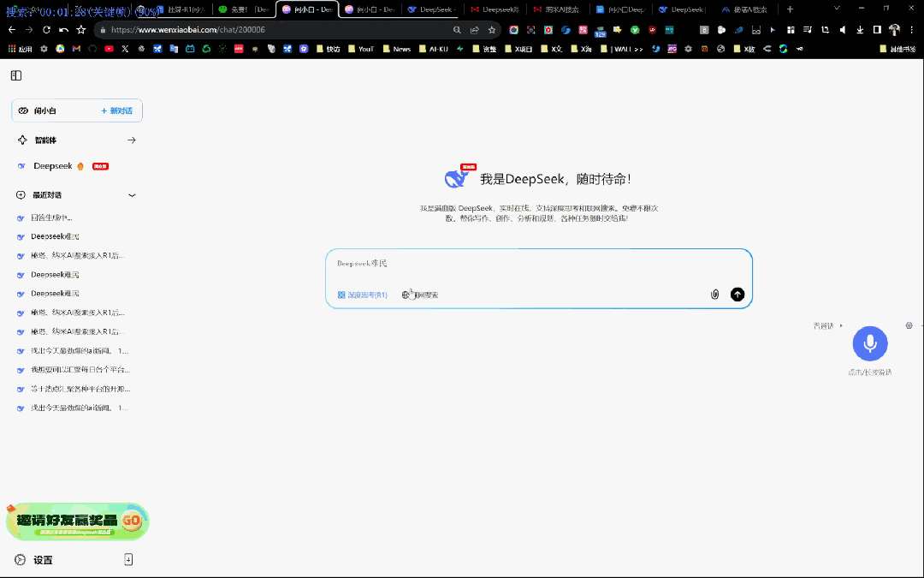924x578 pixels.
Task: Open the | WALL >> bookmark folder
Action: click(x=621, y=49)
